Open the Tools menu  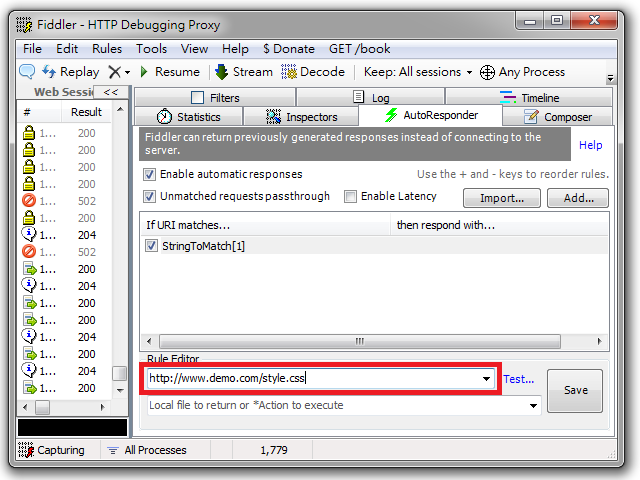coord(151,49)
